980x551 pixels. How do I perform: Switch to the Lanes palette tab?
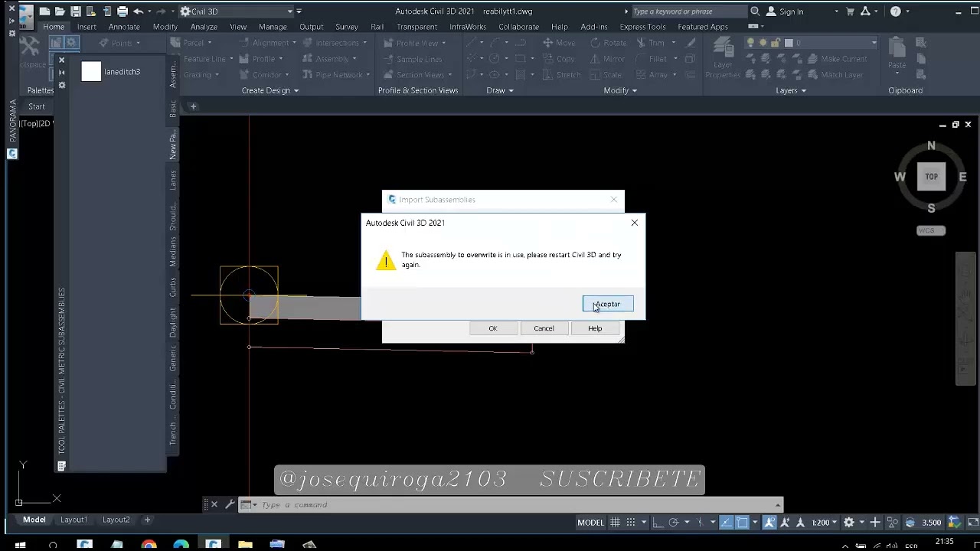[173, 181]
